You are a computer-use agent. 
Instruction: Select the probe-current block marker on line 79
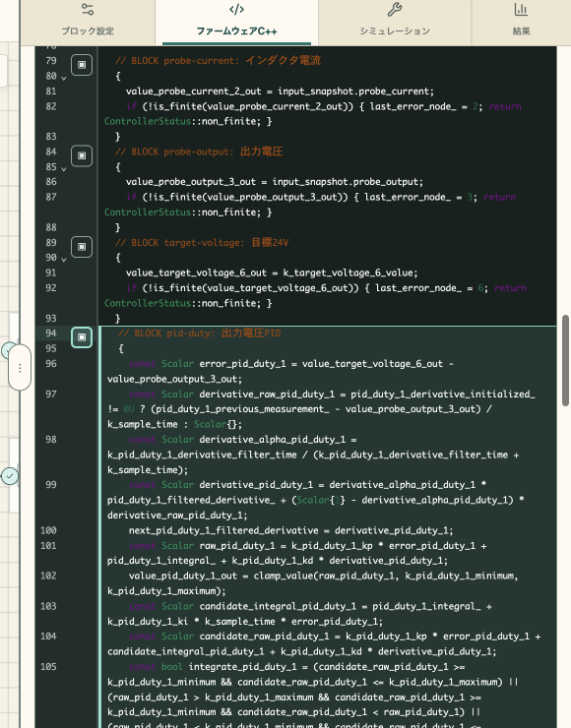tap(82, 65)
